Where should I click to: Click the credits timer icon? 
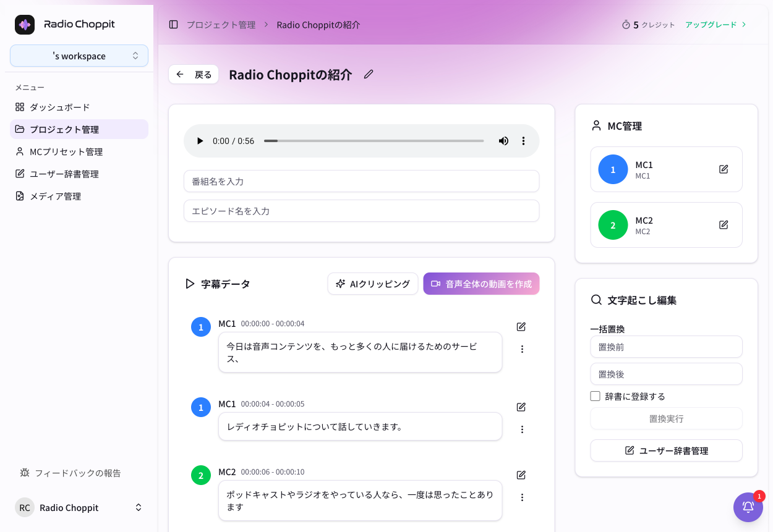coord(626,25)
